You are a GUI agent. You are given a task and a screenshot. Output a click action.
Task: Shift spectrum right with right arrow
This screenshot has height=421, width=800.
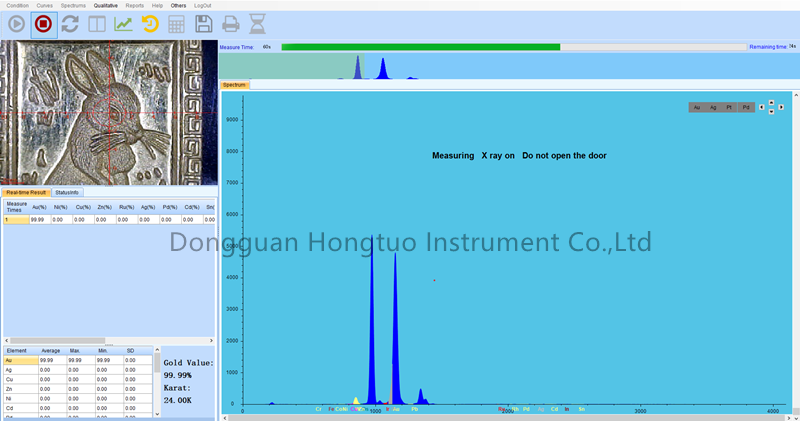click(x=781, y=107)
